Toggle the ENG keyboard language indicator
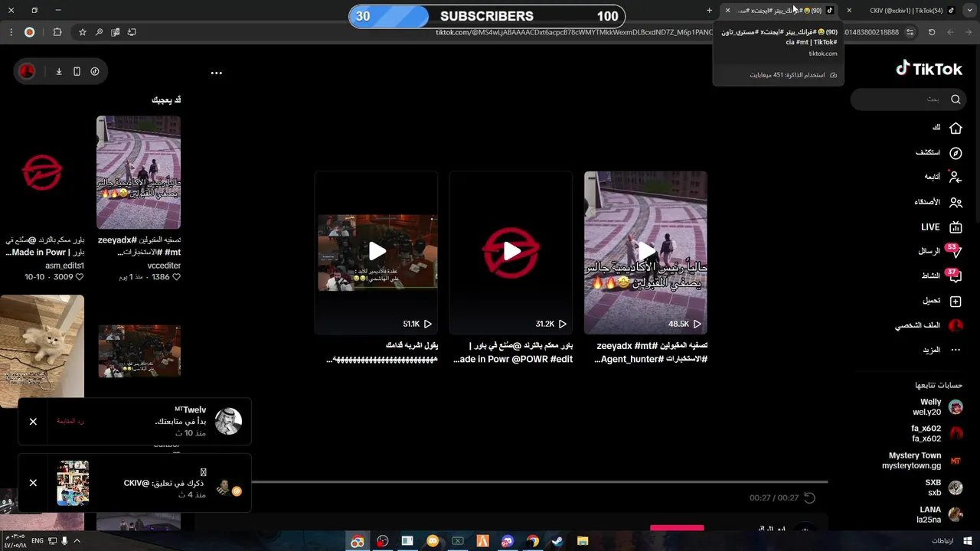Image resolution: width=980 pixels, height=551 pixels. pyautogui.click(x=37, y=541)
